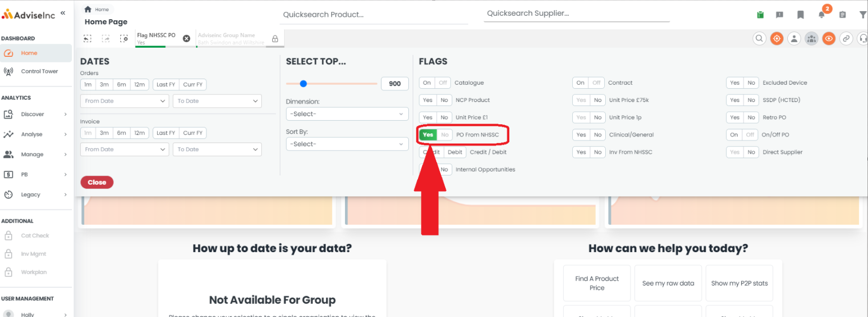
Task: Click the Find A Product Price button
Action: point(597,283)
